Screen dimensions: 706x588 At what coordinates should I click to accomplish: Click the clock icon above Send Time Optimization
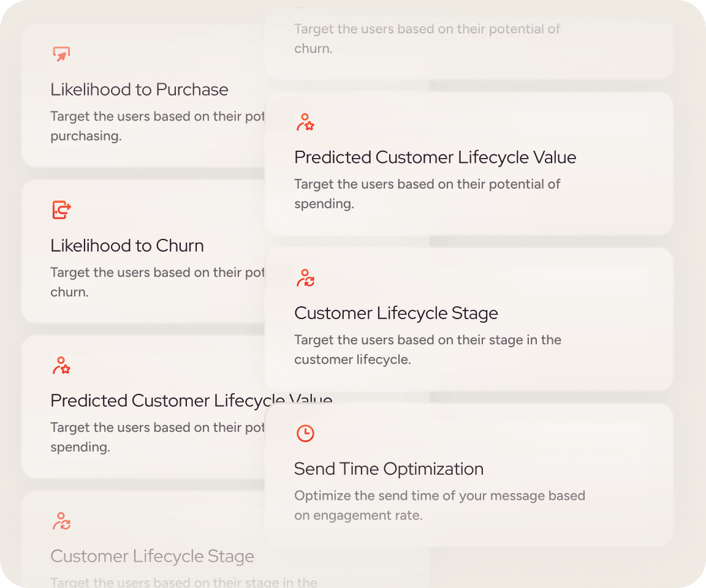coord(305,434)
